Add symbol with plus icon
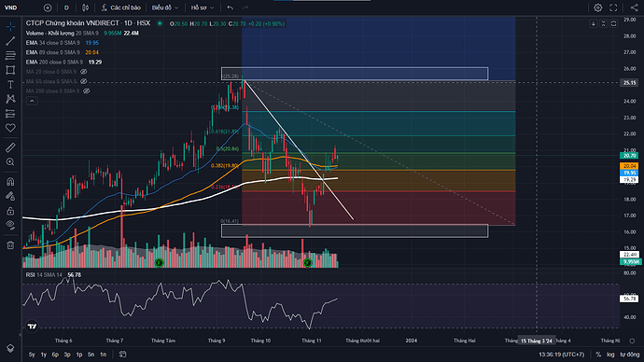This screenshot has width=644, height=362. point(48,7)
